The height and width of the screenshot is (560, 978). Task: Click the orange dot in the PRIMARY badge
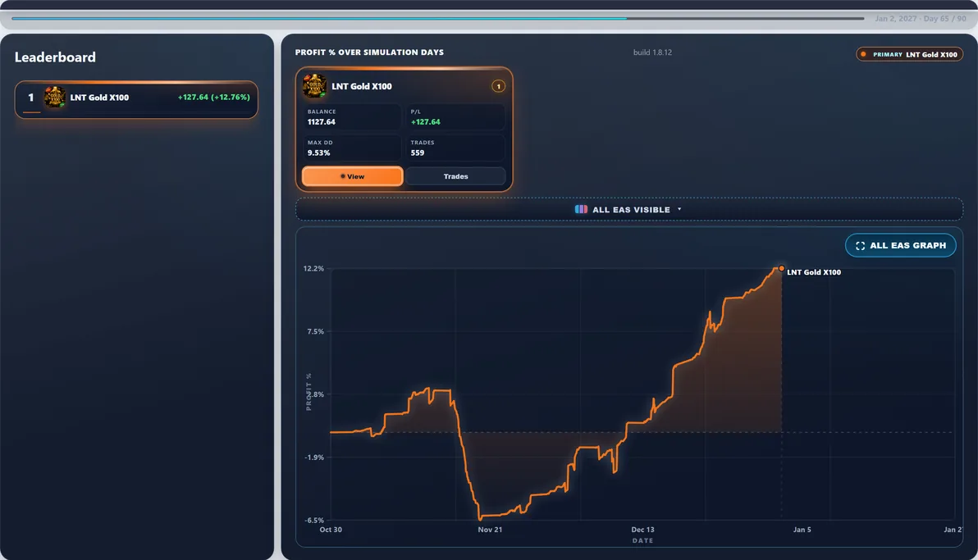(x=863, y=54)
